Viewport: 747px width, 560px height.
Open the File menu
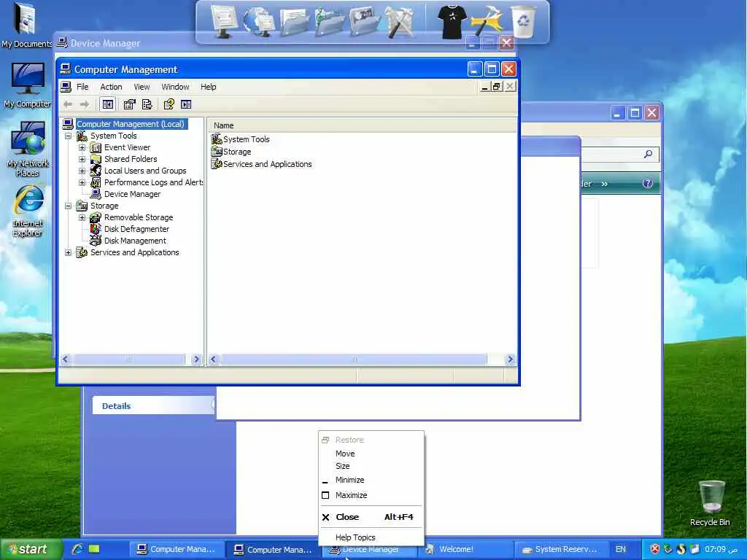pyautogui.click(x=82, y=87)
